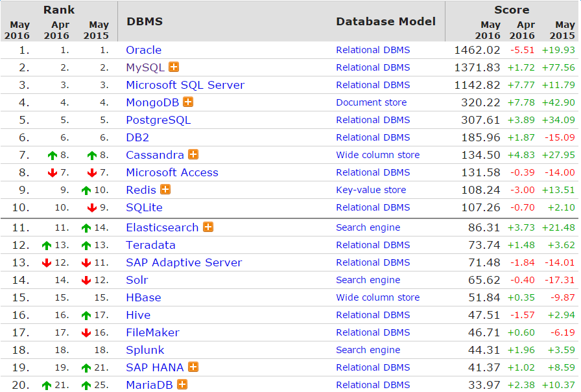Viewport: 581px width, 392px height.
Task: Click red down arrow in the SQLite row
Action: (92, 207)
